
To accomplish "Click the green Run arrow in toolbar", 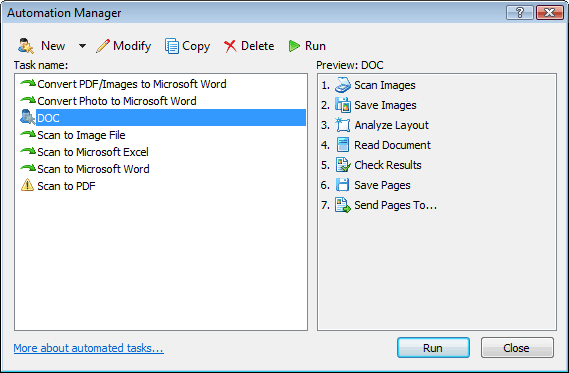I will click(294, 46).
